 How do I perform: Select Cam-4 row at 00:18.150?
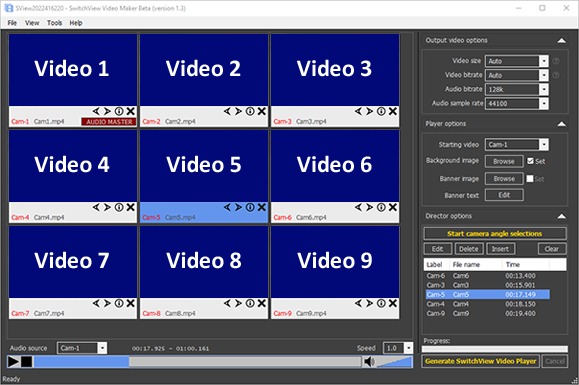(487, 304)
